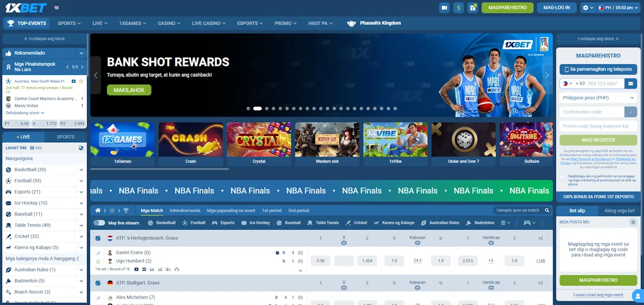Viewport: 644px width, 305px height.
Task: Switch to the 1st period tab
Action: (x=272, y=211)
